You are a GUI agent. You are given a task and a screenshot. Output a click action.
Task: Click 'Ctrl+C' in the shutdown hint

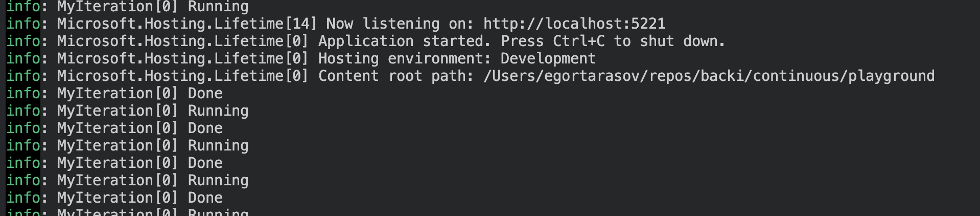579,41
